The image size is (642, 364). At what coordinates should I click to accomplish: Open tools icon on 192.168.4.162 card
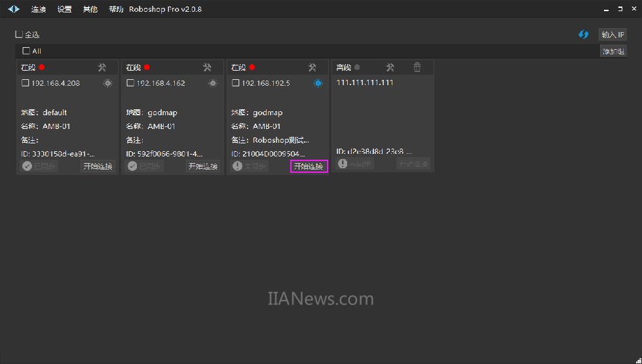point(207,67)
